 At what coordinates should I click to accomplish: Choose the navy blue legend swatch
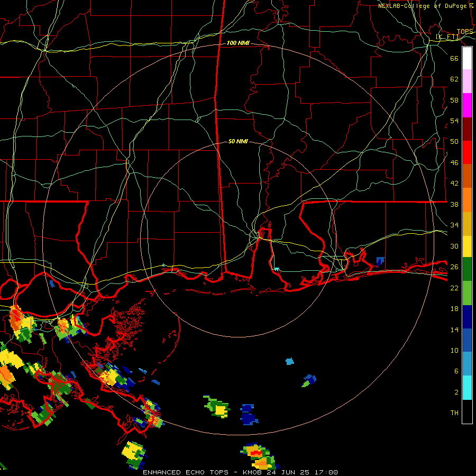(467, 317)
